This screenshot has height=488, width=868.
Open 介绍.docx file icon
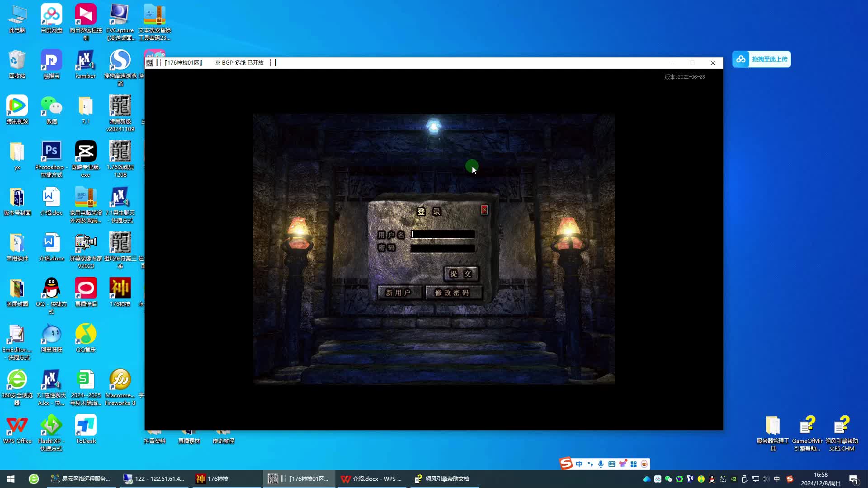coord(52,247)
